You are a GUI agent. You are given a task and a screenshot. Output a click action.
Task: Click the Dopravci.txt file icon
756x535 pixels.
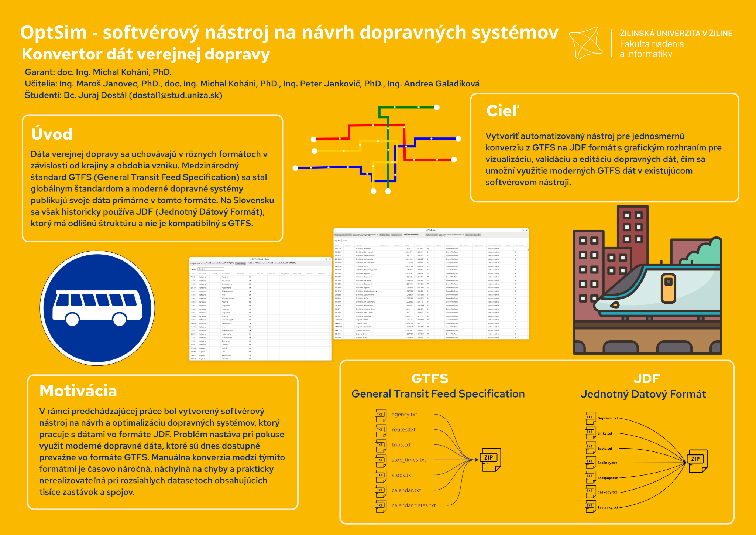(x=591, y=418)
